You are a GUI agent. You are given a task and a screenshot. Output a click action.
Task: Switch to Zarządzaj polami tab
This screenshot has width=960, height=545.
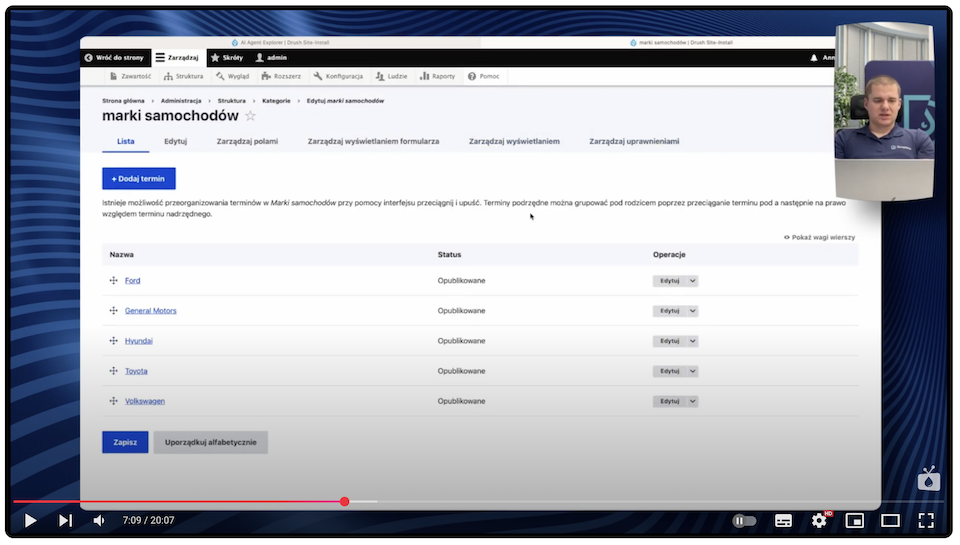coord(247,141)
